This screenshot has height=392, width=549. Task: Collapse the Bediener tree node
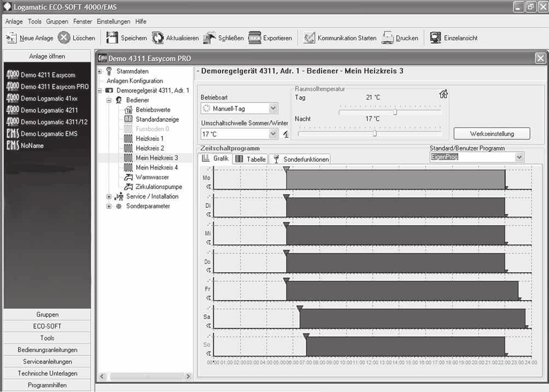[109, 101]
